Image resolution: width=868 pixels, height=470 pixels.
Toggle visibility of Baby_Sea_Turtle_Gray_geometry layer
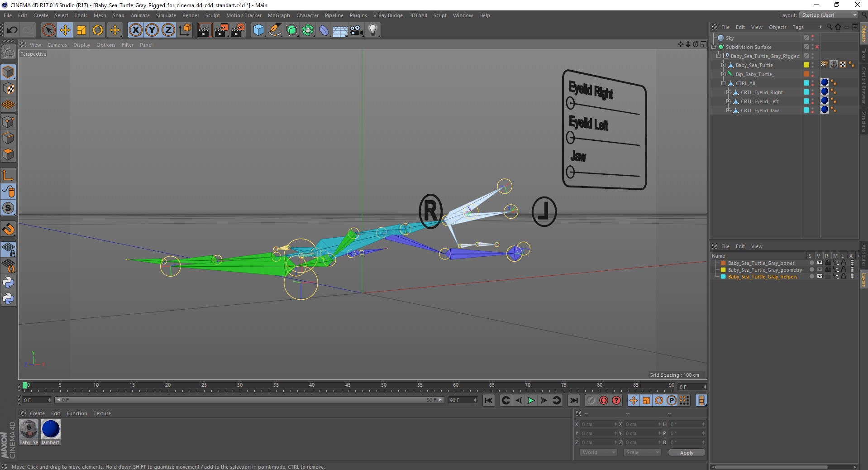[x=820, y=270]
